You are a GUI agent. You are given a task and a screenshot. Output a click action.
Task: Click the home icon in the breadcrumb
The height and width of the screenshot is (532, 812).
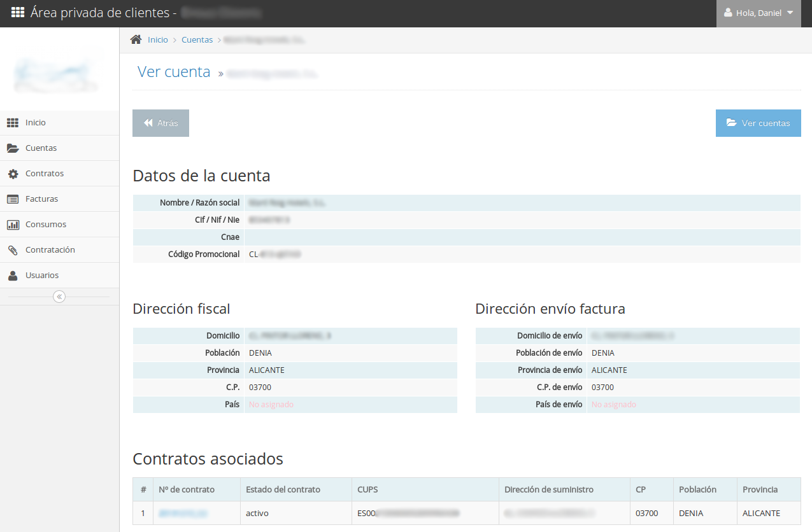[136, 39]
